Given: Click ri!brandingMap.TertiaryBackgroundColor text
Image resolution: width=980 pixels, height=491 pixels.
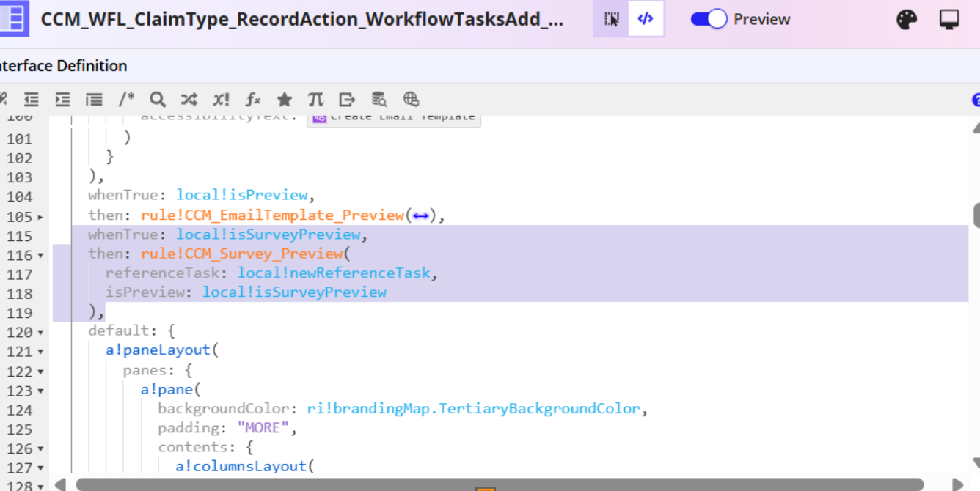Looking at the screenshot, I should [474, 408].
